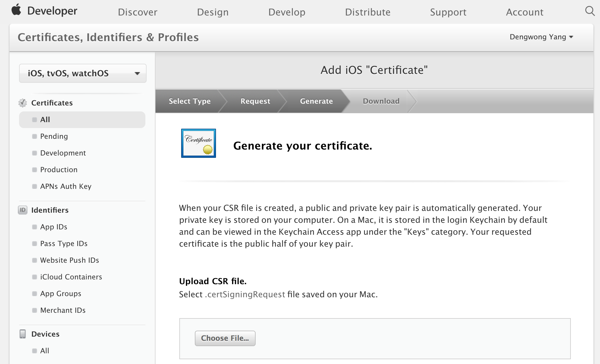
Task: Open App IDs
Action: point(54,227)
